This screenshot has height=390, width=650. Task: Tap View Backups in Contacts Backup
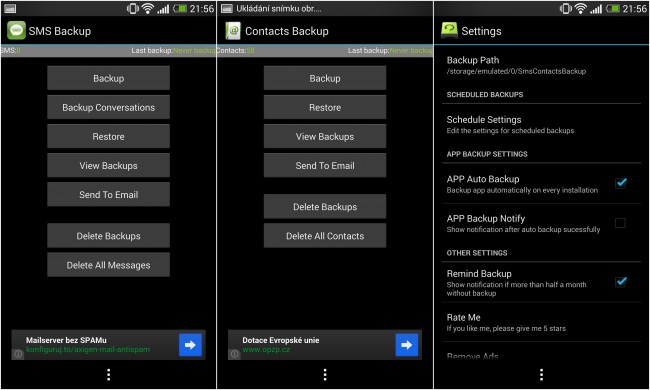(x=325, y=136)
